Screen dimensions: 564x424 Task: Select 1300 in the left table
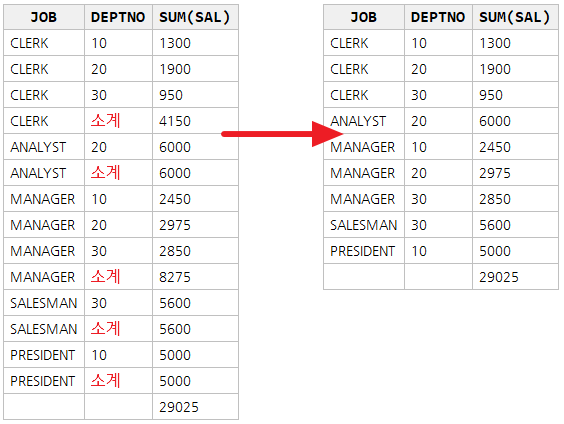tap(175, 43)
